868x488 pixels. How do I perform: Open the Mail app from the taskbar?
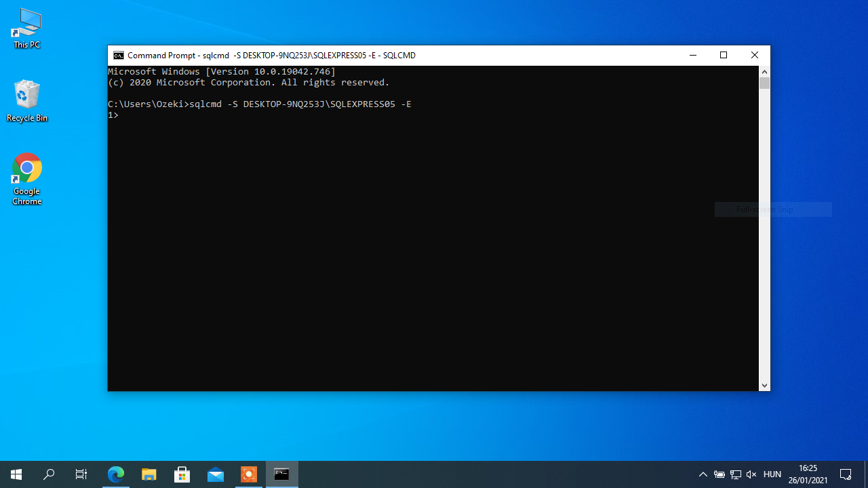point(216,474)
